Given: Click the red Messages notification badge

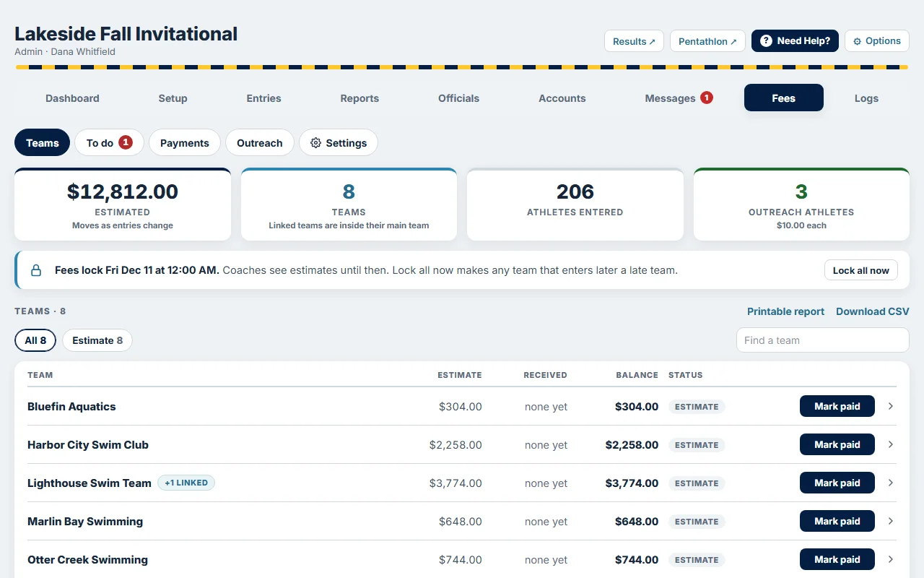Looking at the screenshot, I should [707, 98].
